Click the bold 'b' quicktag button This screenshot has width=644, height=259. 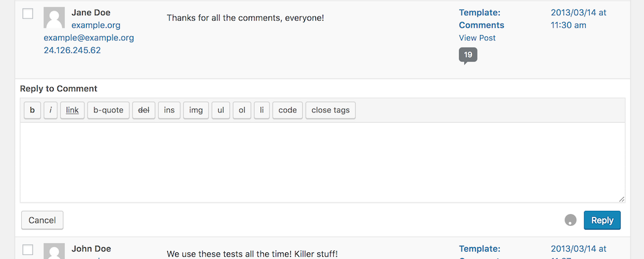pos(32,110)
